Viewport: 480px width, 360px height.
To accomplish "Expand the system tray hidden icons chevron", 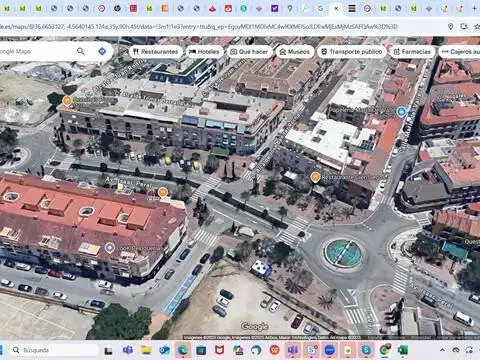I will [442, 350].
